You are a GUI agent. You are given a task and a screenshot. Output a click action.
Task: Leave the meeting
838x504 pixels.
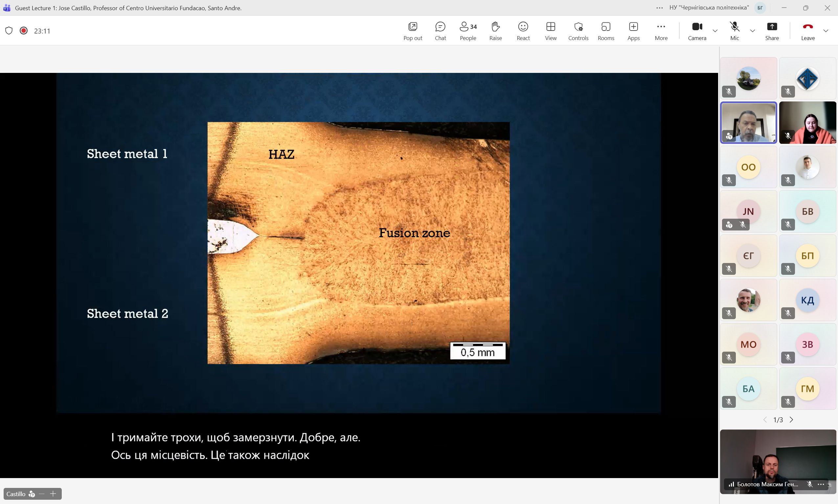point(808,31)
